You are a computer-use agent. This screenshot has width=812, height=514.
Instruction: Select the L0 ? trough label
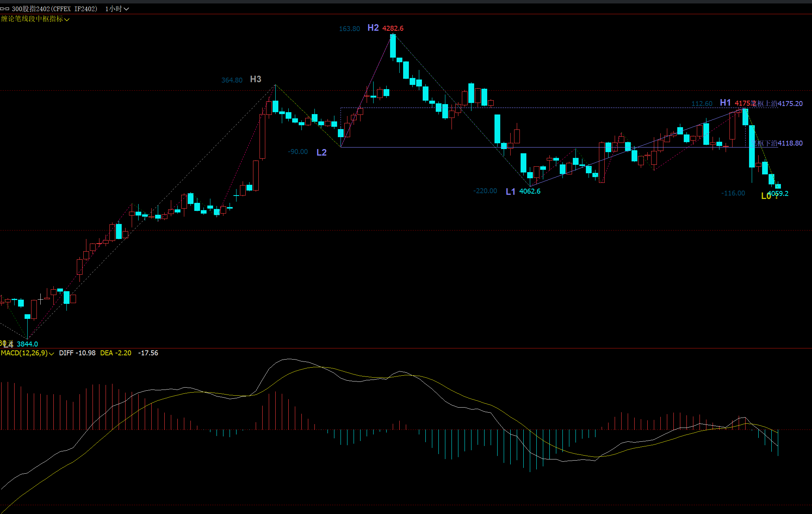(x=770, y=196)
